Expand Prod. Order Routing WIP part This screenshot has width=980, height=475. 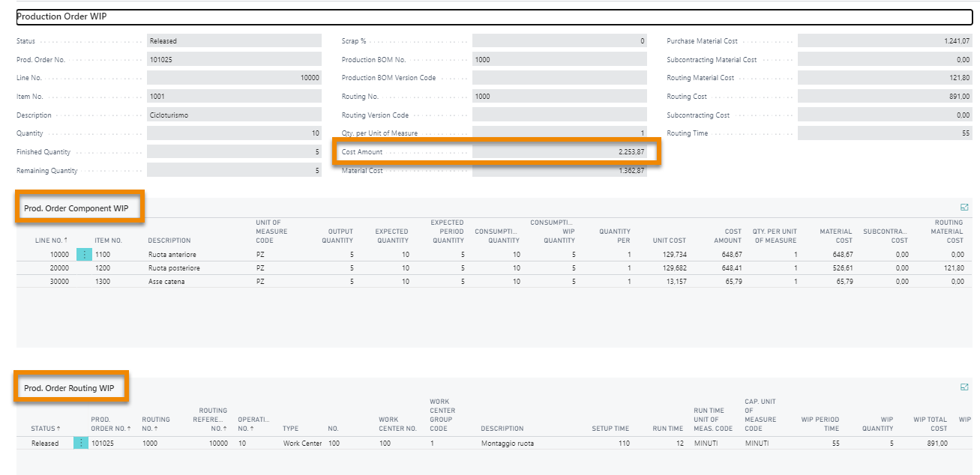click(964, 387)
